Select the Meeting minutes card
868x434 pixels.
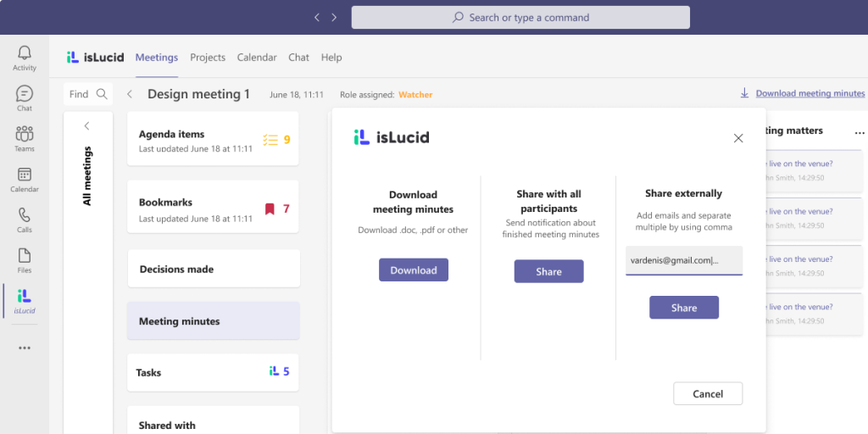[x=213, y=320]
